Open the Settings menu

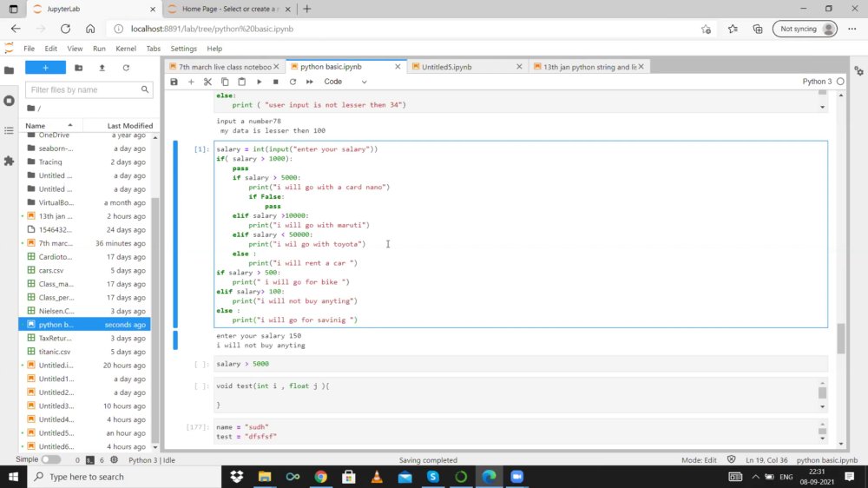(183, 48)
